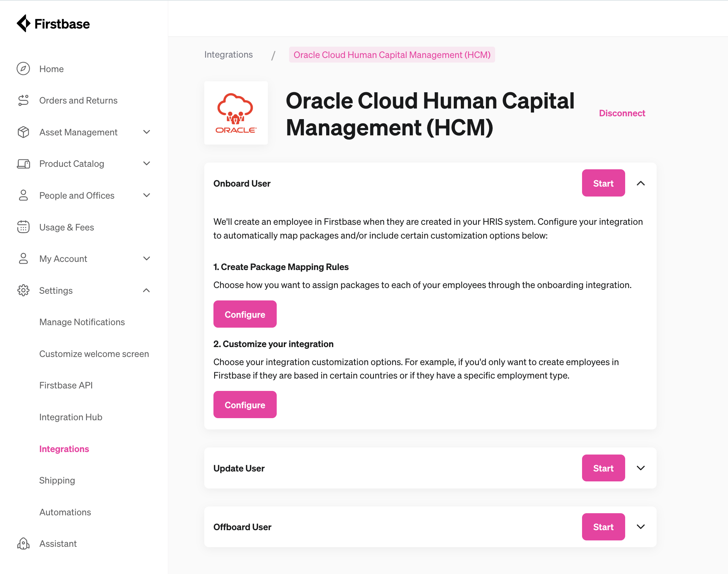728x574 pixels.
Task: Disconnect the Oracle HCM integration
Action: [622, 113]
